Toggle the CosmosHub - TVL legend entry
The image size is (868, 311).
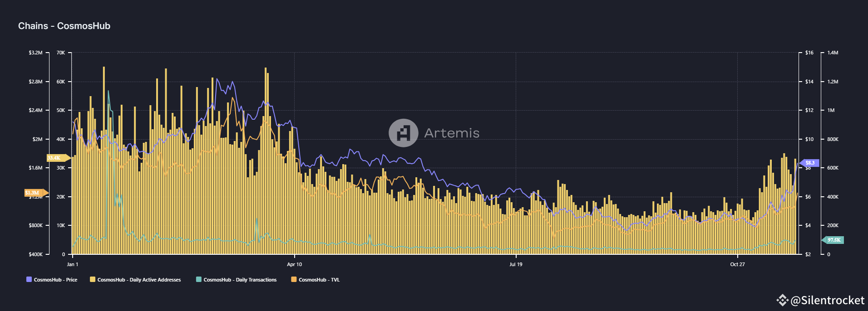point(315,280)
